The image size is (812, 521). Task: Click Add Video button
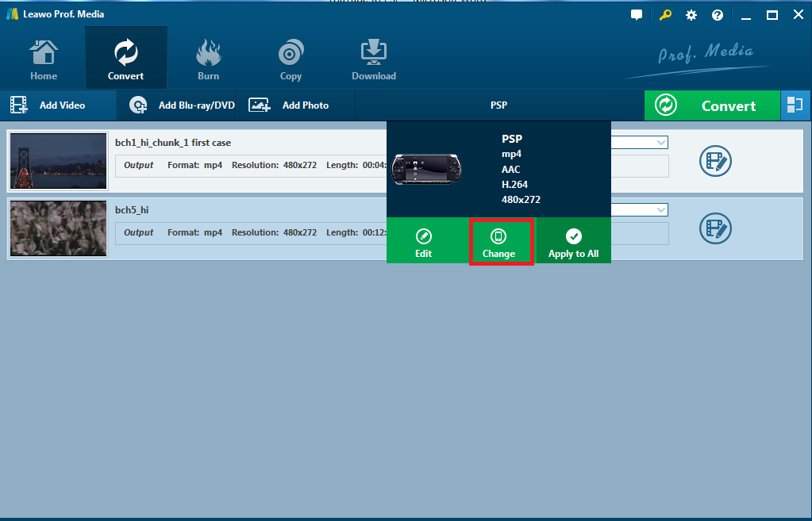[x=48, y=105]
